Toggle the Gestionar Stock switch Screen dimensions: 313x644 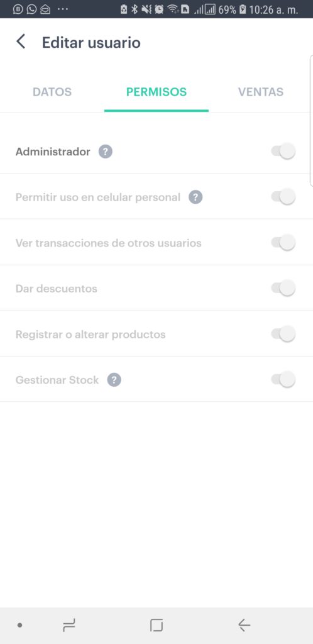pos(283,379)
